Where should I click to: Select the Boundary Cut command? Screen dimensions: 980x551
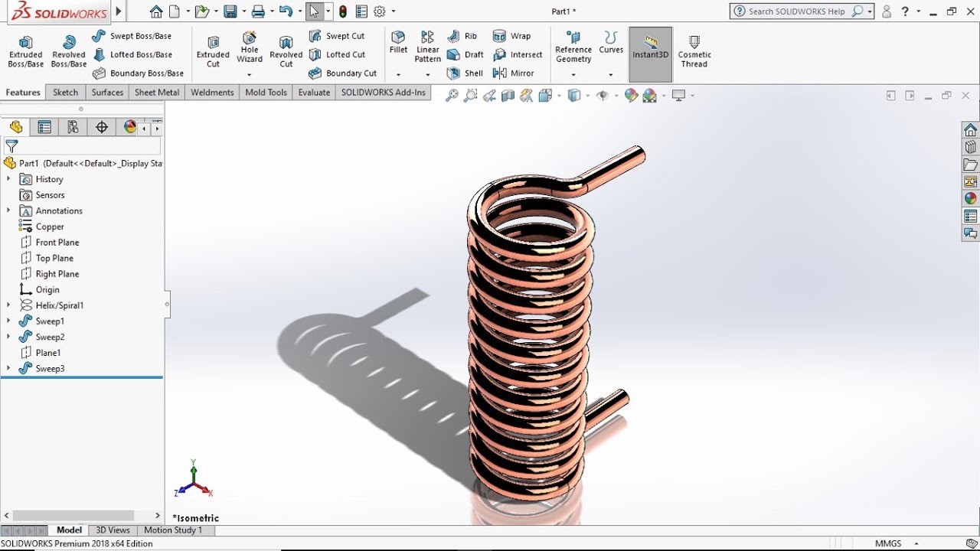coord(342,73)
